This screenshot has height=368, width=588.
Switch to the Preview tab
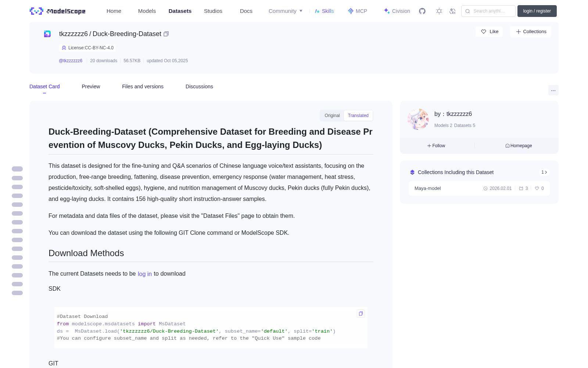click(91, 86)
